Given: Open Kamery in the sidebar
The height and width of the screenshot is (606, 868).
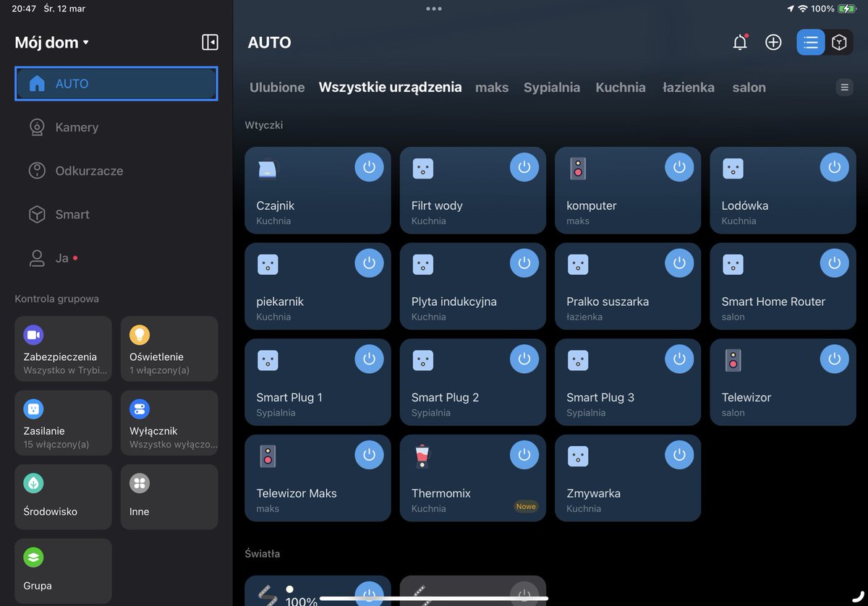Looking at the screenshot, I should [116, 127].
